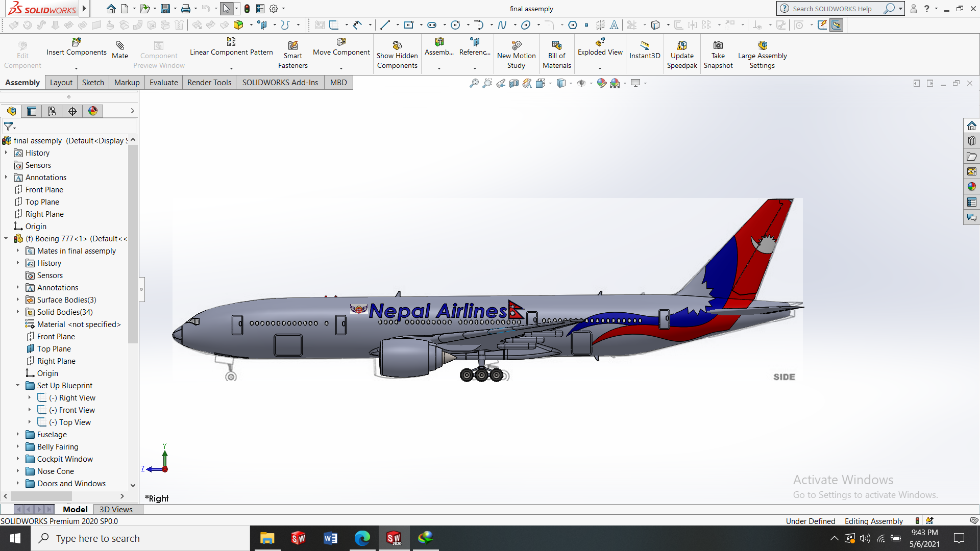This screenshot has height=551, width=980.
Task: Switch to the Layout tab
Action: click(x=61, y=83)
